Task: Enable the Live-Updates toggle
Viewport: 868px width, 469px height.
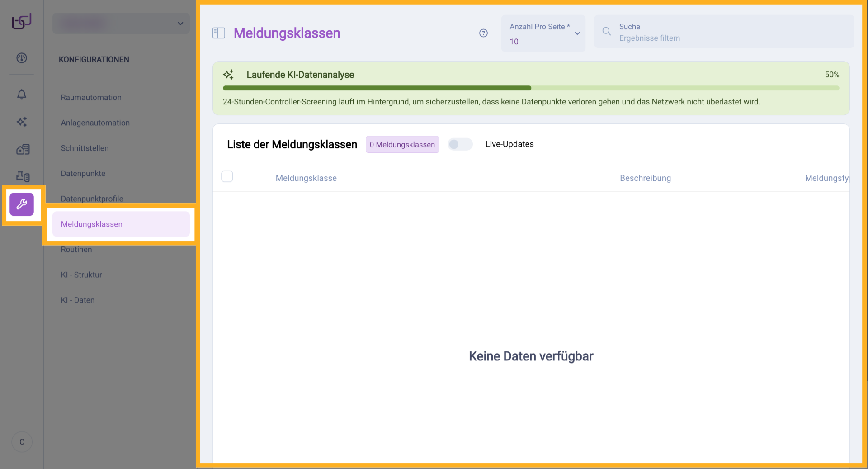Action: (x=460, y=144)
